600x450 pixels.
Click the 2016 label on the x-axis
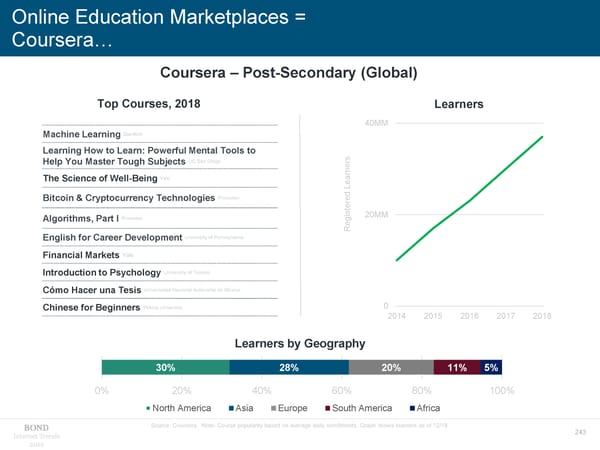coord(470,316)
